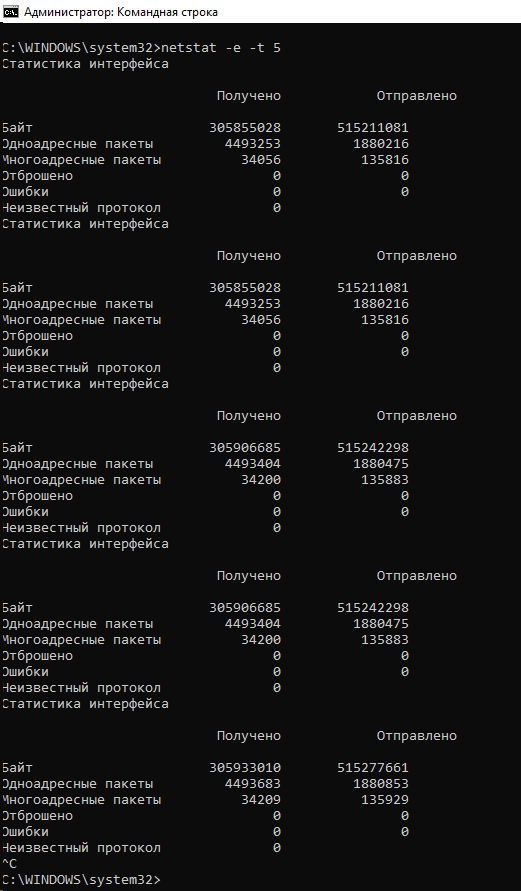Click the first 'Получено' column header
Viewport: 521px width, 891px height.
[x=248, y=96]
